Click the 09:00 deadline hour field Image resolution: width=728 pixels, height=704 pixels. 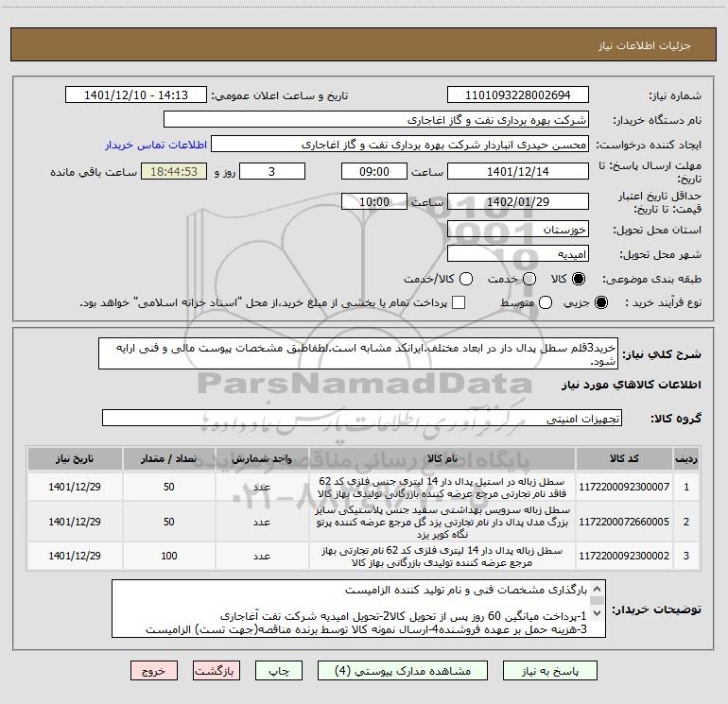click(374, 172)
